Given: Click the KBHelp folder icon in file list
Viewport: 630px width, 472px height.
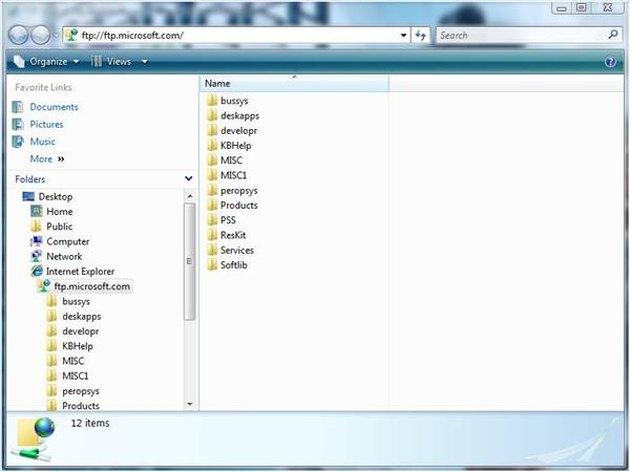Looking at the screenshot, I should [212, 145].
